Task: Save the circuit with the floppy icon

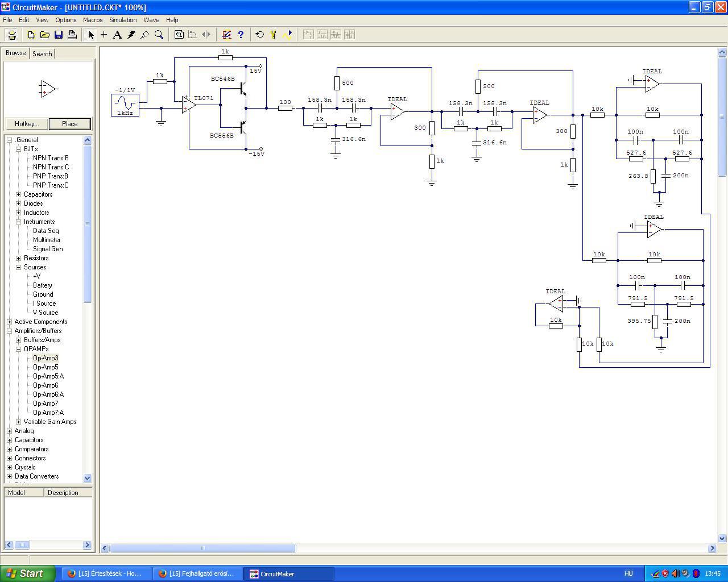Action: [59, 35]
